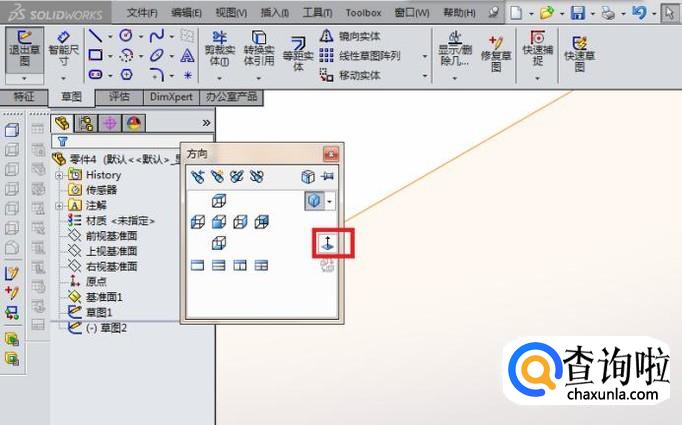This screenshot has width=682, height=425.
Task: Click Linear Sketch Pattern (线性草图阵列)
Action: 360,56
